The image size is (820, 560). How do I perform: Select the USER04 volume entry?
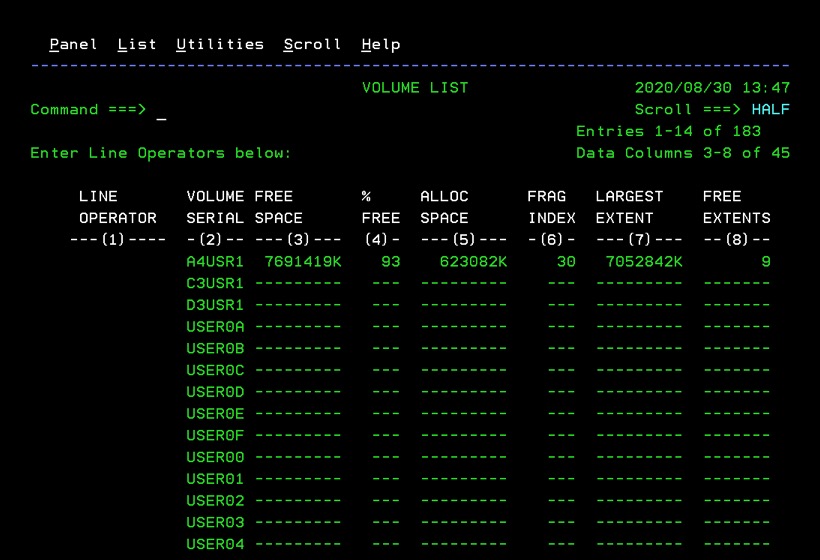(215, 544)
